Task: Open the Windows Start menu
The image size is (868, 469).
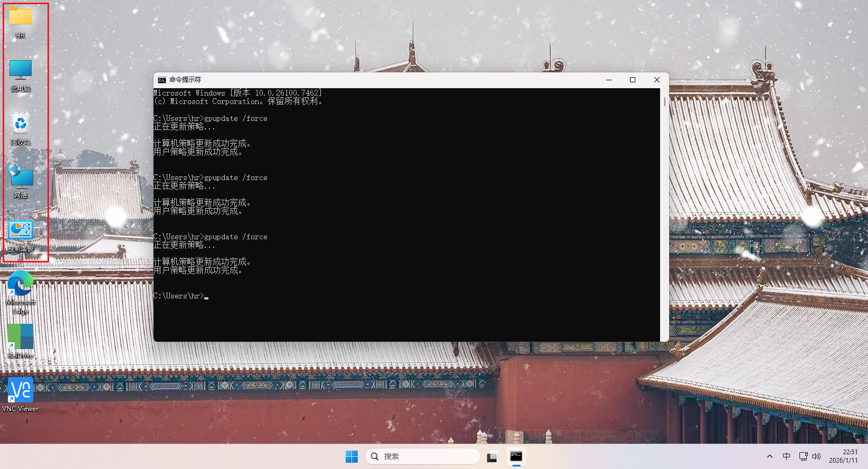Action: pyautogui.click(x=351, y=456)
